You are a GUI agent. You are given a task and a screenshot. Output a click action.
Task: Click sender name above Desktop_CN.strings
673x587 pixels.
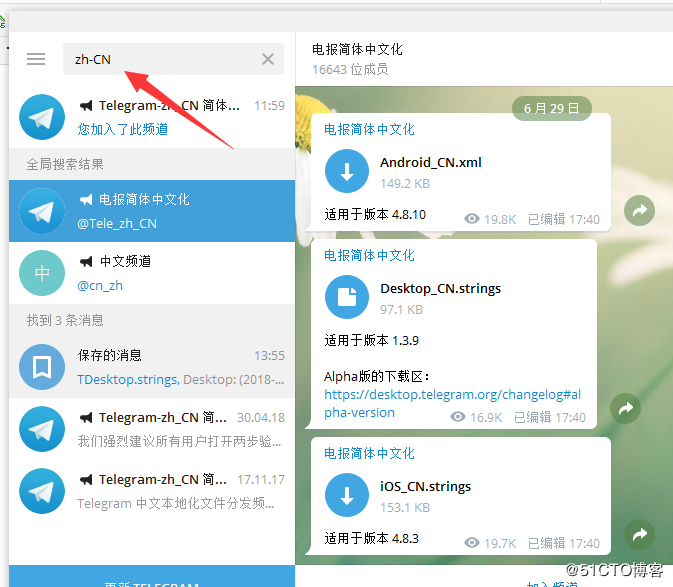pyautogui.click(x=369, y=255)
